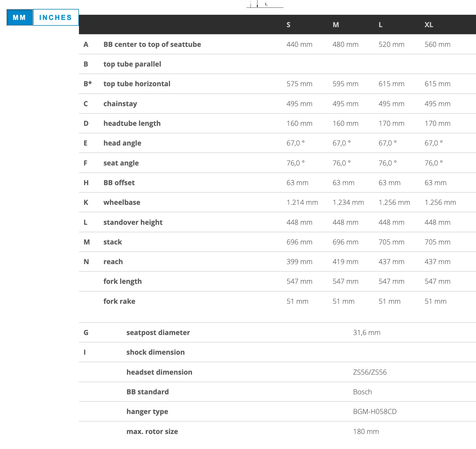Select the L size column header
The image size is (476, 449).
[381, 25]
